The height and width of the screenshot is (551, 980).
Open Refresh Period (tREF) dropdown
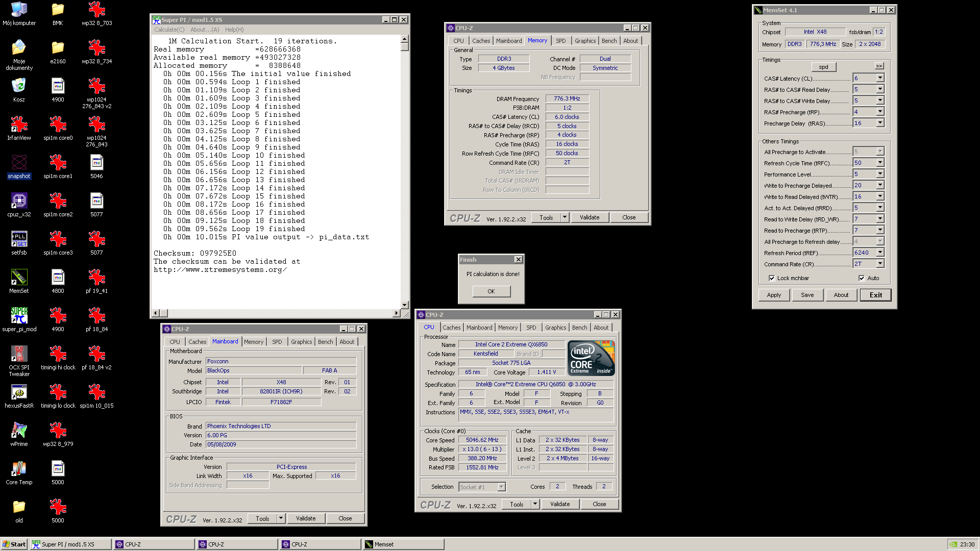coord(880,253)
